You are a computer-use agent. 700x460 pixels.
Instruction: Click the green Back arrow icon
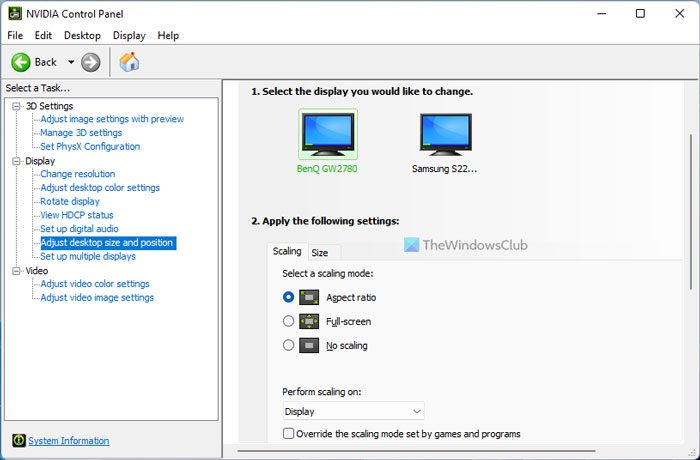21,62
